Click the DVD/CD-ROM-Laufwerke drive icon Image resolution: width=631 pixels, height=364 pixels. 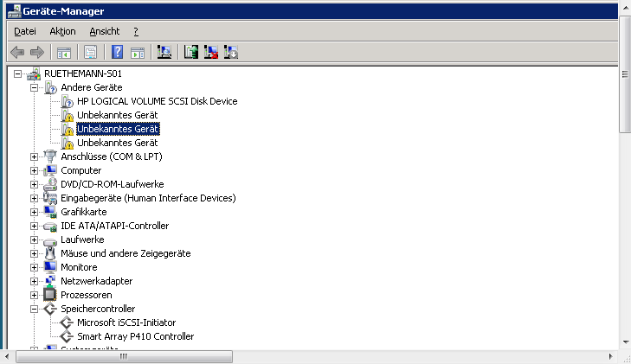pos(50,184)
